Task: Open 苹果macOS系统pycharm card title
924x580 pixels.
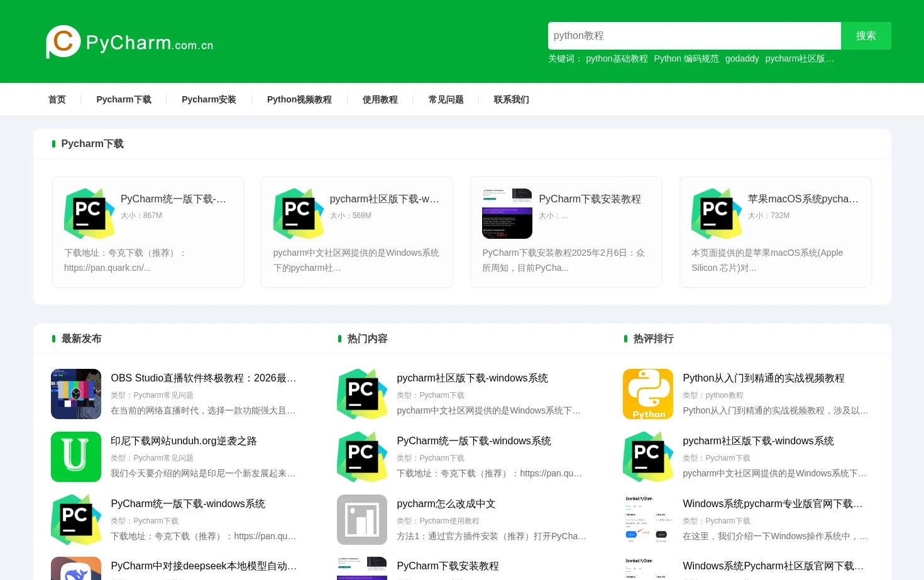Action: (x=803, y=199)
